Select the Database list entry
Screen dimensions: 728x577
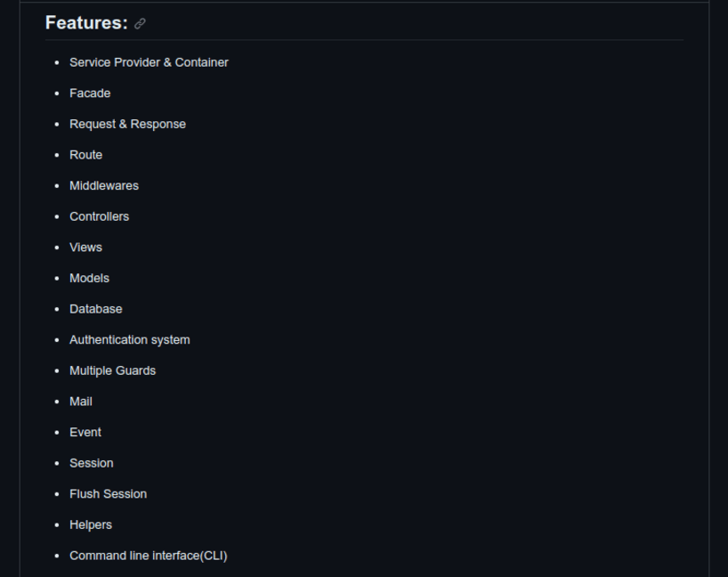(x=95, y=309)
